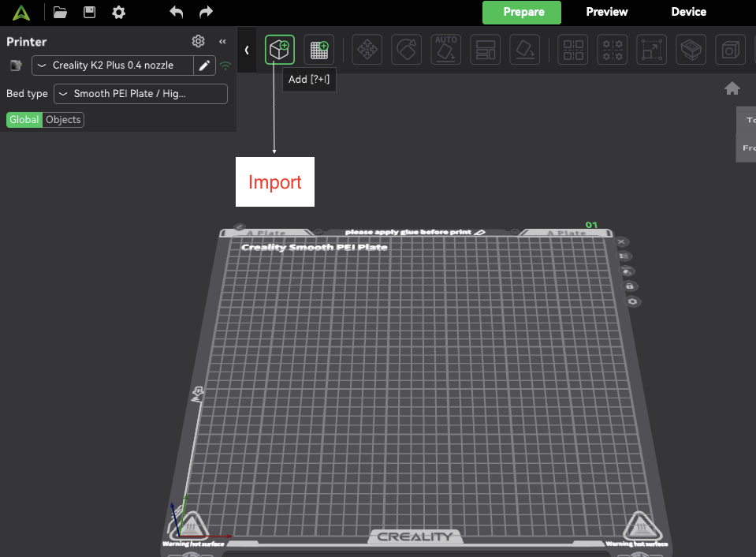
Task: Select the Rotate tool
Action: (x=407, y=49)
